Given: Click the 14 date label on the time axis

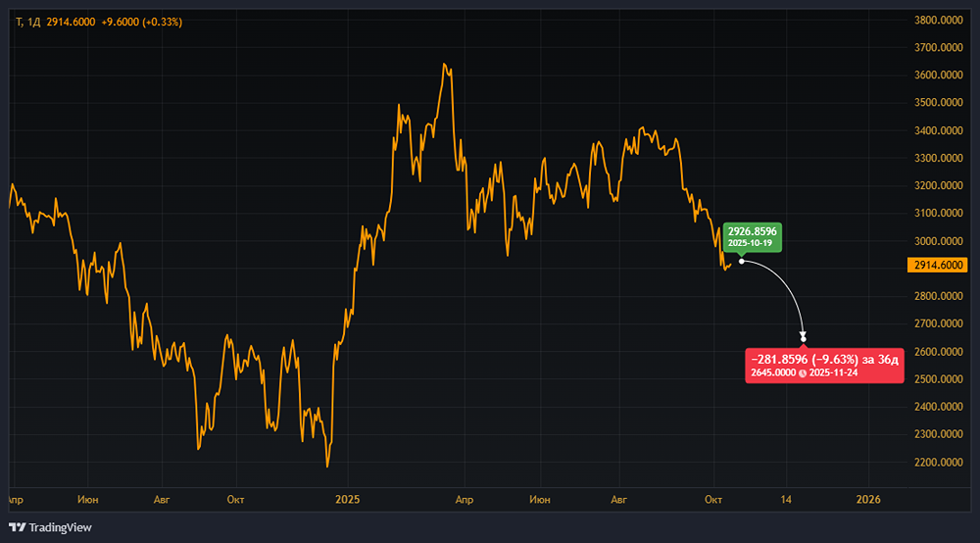Looking at the screenshot, I should pyautogui.click(x=786, y=499).
